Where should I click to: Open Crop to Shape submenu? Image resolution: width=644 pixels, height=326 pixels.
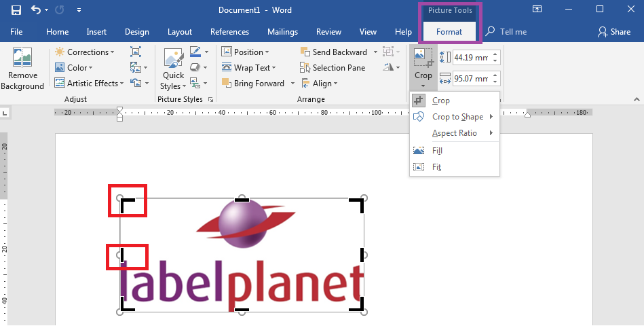454,117
